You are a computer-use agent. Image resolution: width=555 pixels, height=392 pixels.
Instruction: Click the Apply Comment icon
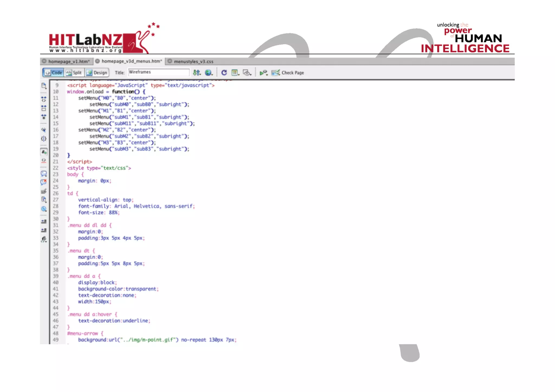tap(44, 174)
